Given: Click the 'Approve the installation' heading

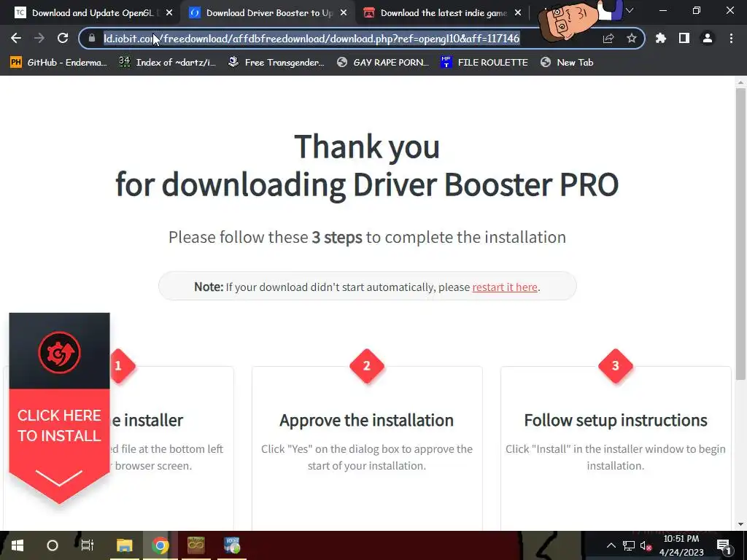Looking at the screenshot, I should pyautogui.click(x=366, y=420).
